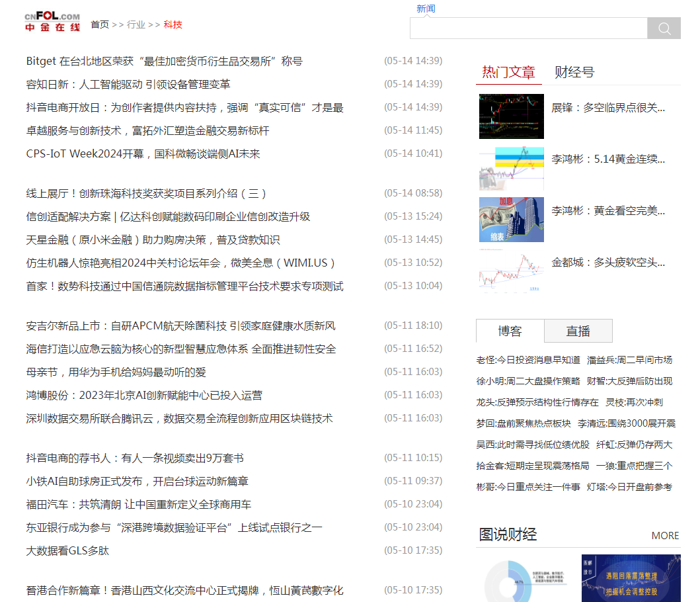700x602 pixels.
Task: Open the donut chart image under 图说财经
Action: click(x=525, y=578)
